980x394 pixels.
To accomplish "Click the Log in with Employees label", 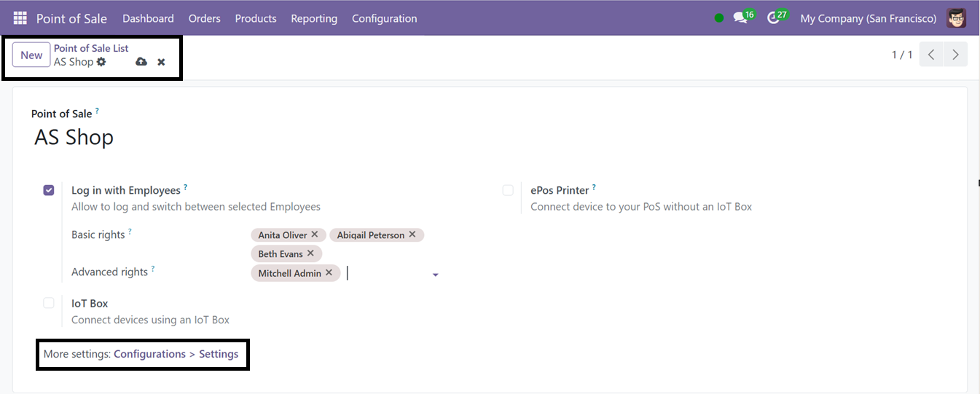I will 126,190.
